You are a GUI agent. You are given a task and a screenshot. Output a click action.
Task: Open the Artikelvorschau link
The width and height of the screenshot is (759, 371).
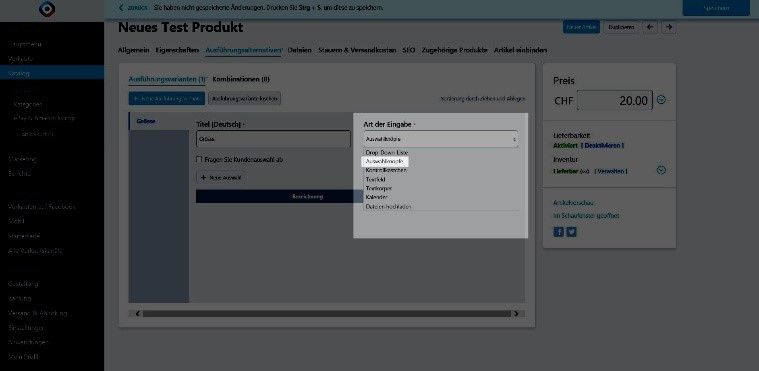(x=574, y=203)
